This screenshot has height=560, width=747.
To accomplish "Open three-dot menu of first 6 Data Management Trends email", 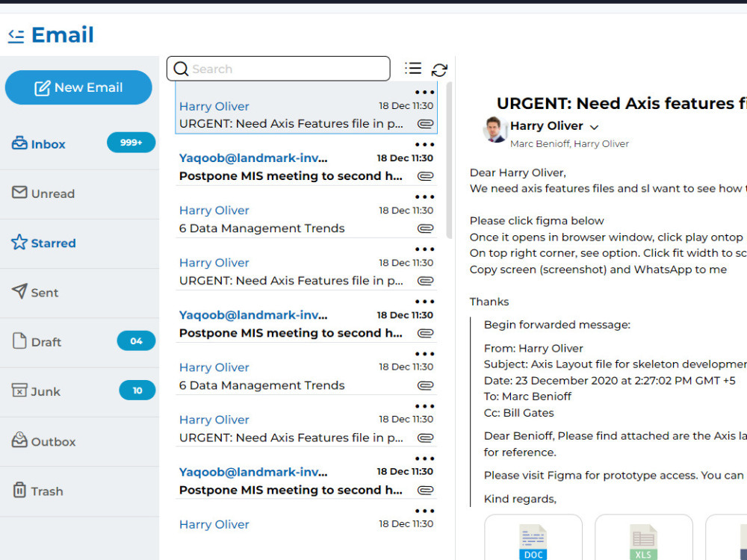I will pos(424,197).
